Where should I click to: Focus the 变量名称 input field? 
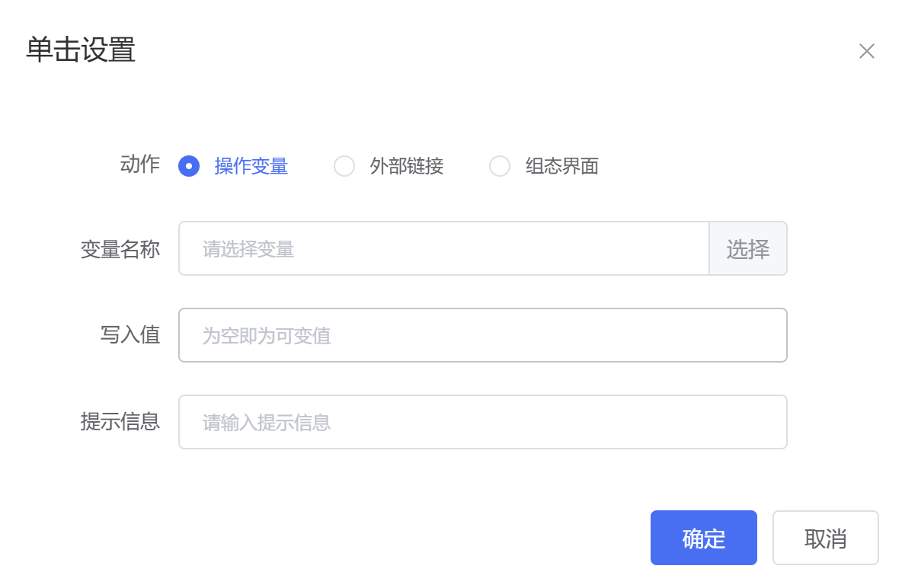tap(443, 248)
